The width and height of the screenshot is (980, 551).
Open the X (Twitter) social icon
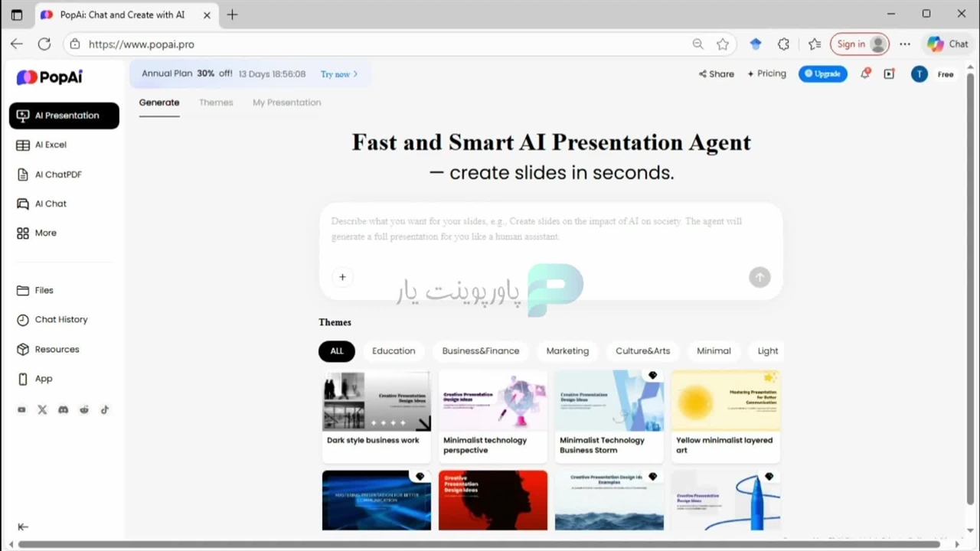(x=42, y=410)
